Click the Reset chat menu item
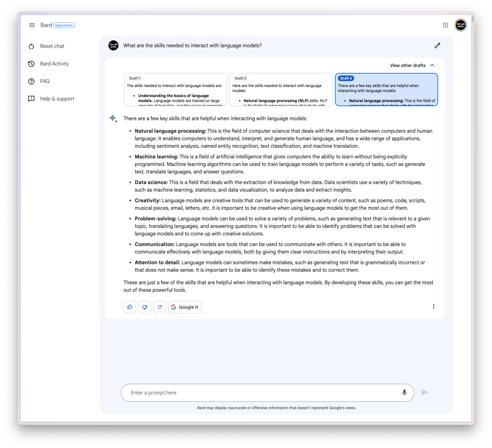The image size is (492, 448). point(52,46)
